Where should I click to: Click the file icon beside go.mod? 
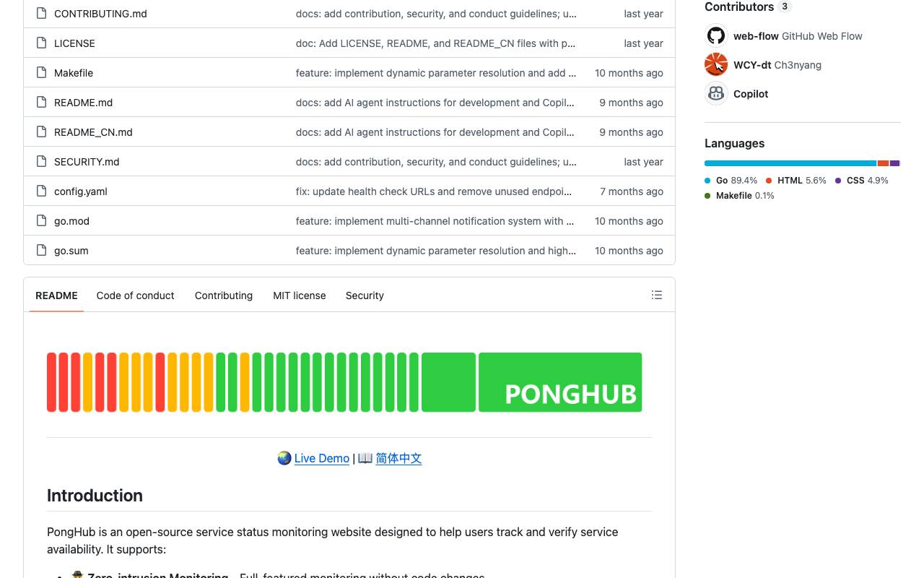[x=41, y=220]
